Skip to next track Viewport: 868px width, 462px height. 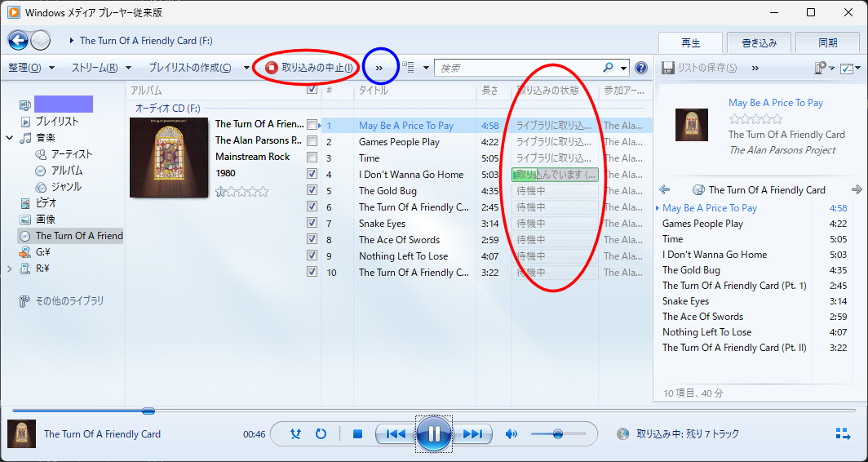[473, 433]
